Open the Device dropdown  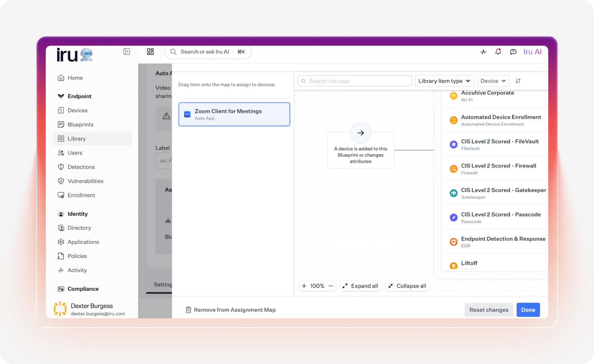coord(493,81)
